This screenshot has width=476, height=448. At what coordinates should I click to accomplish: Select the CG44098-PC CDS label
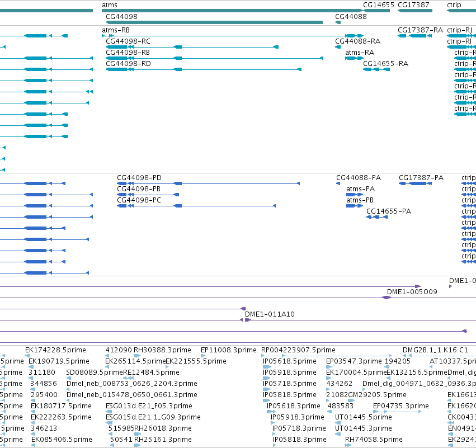(139, 200)
